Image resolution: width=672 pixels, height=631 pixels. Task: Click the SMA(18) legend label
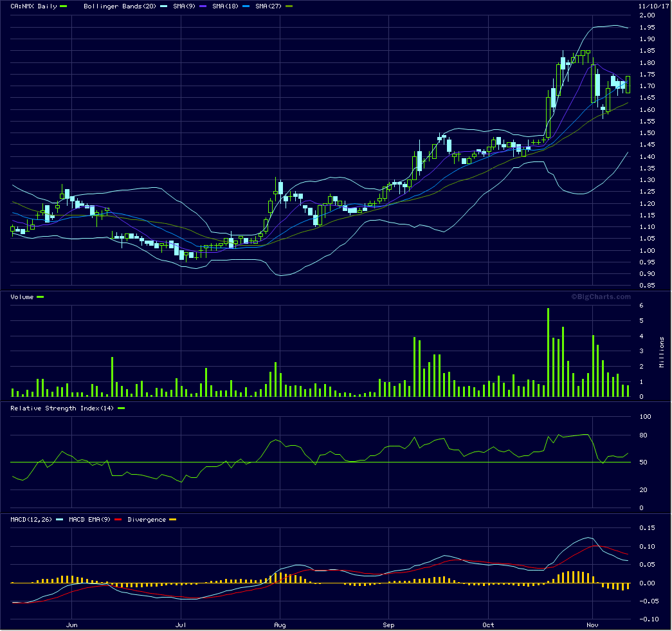pos(225,6)
